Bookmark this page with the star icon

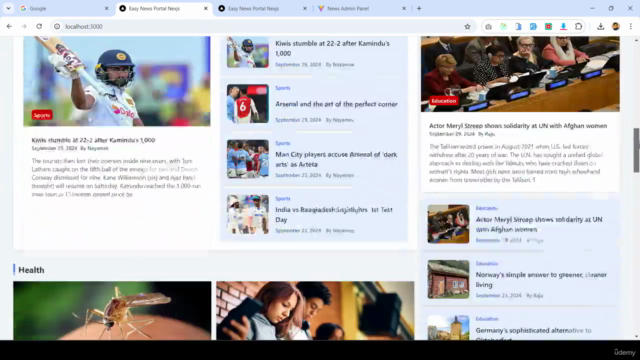click(467, 27)
